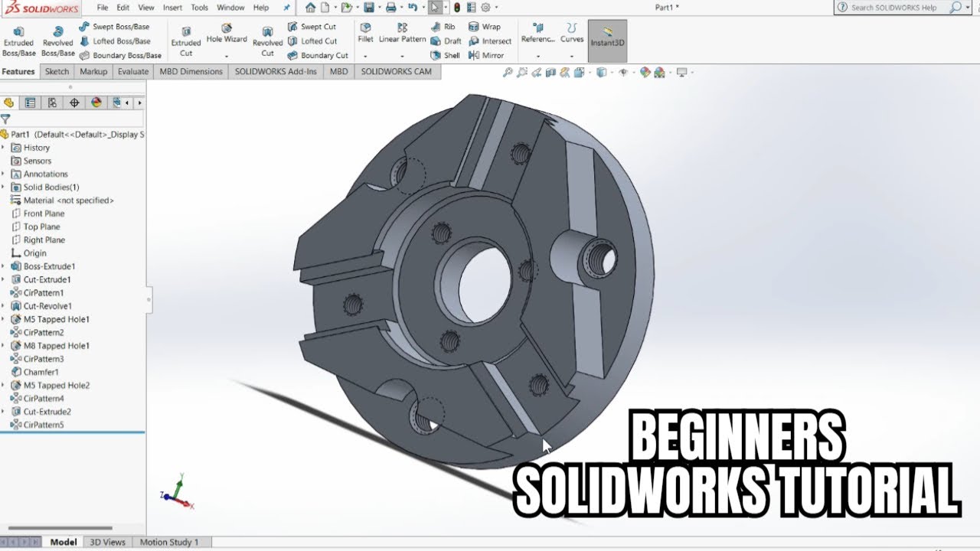Image resolution: width=980 pixels, height=551 pixels.
Task: Select the Extruded Cut tool
Action: (186, 42)
